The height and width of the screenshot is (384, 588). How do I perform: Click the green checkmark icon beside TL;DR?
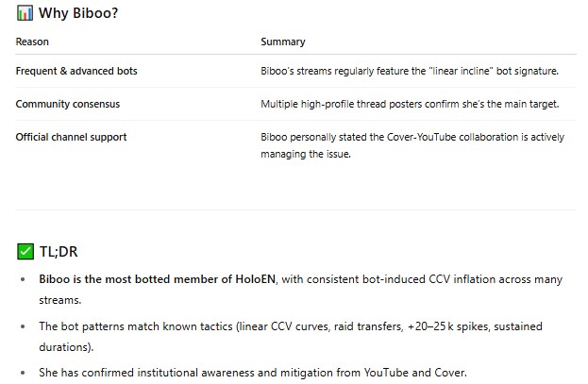[25, 251]
